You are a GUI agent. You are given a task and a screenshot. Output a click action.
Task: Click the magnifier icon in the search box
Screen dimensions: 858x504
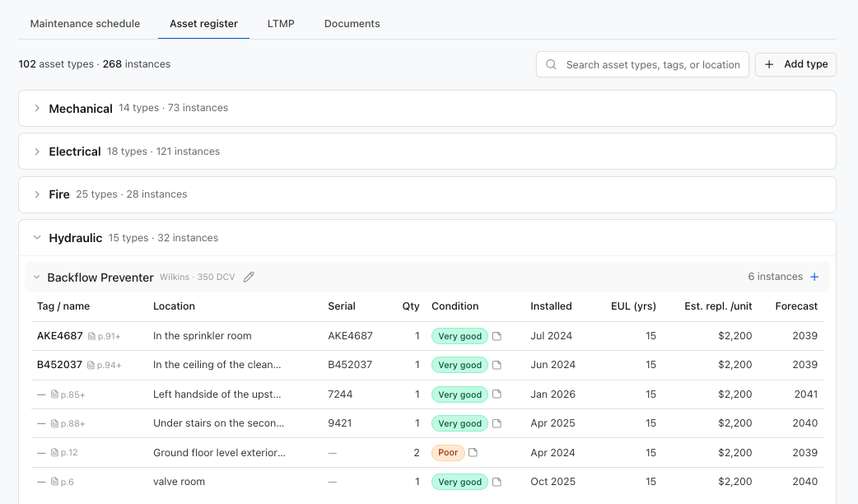click(551, 64)
